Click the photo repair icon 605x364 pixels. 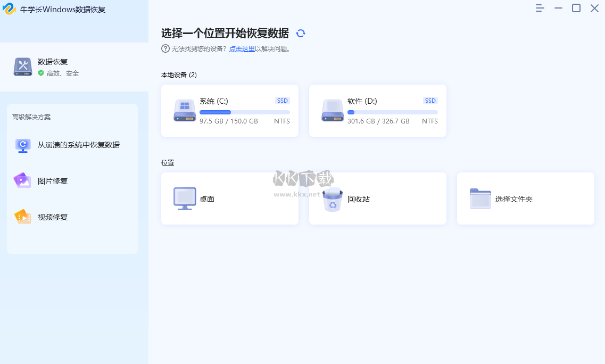[22, 181]
